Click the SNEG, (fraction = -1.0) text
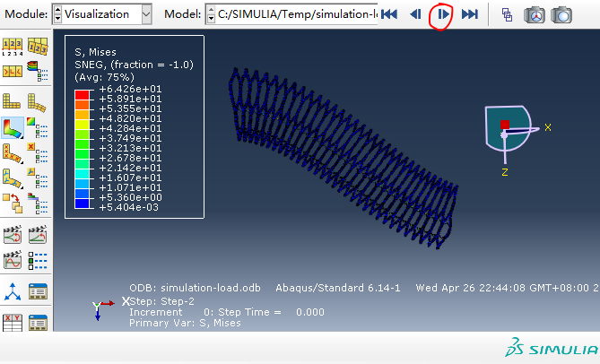This screenshot has height=364, width=600. pos(134,65)
